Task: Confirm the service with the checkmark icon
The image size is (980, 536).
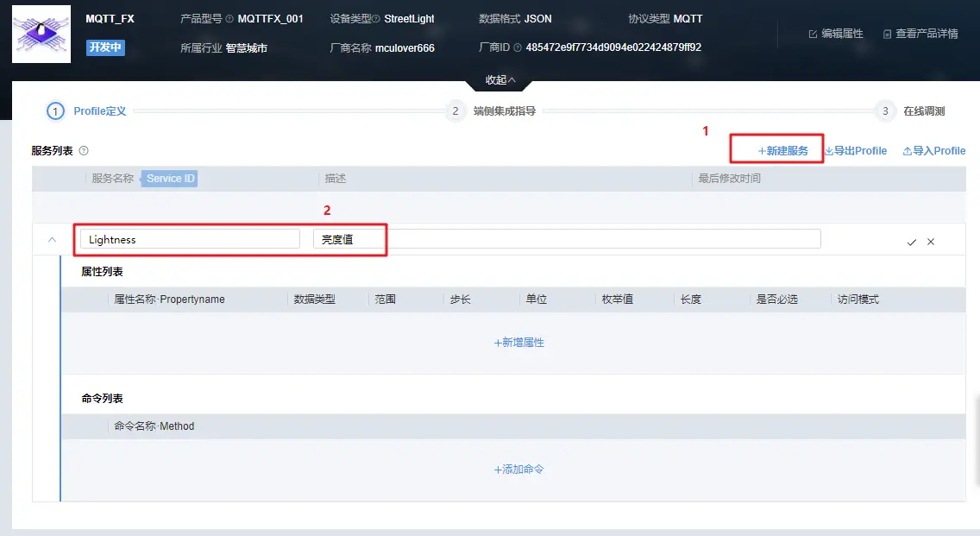Action: pyautogui.click(x=911, y=242)
